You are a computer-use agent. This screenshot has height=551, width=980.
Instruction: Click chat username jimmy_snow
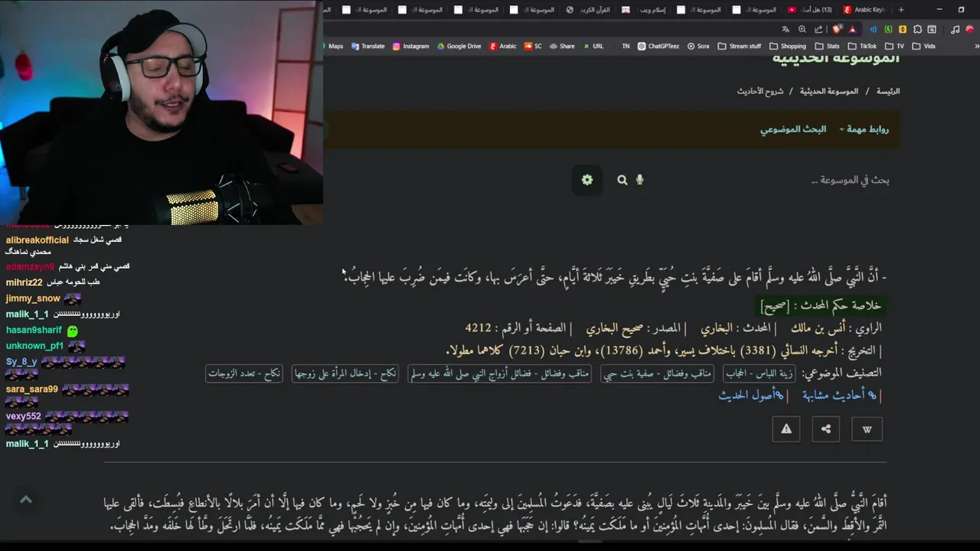point(33,298)
